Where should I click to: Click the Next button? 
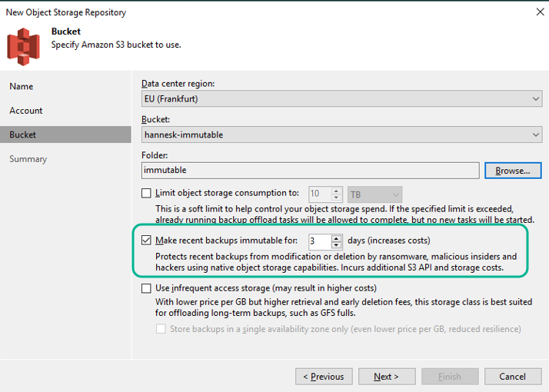click(x=387, y=377)
